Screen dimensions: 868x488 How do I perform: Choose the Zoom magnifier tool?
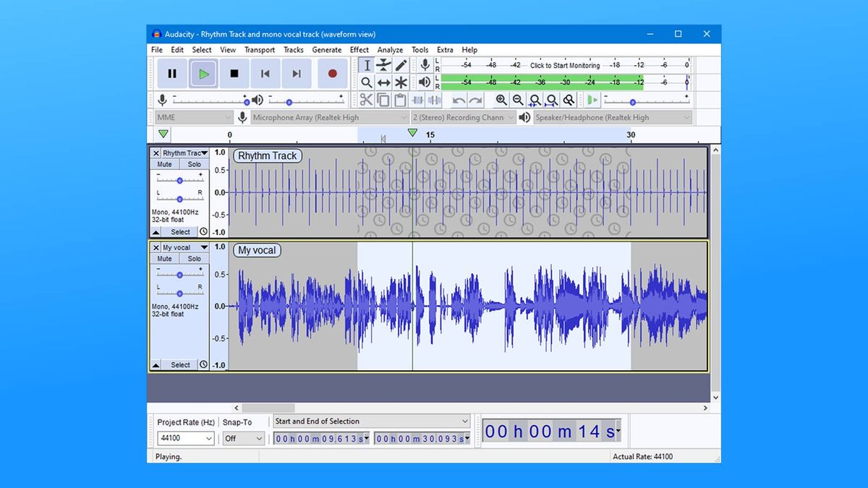coord(367,83)
